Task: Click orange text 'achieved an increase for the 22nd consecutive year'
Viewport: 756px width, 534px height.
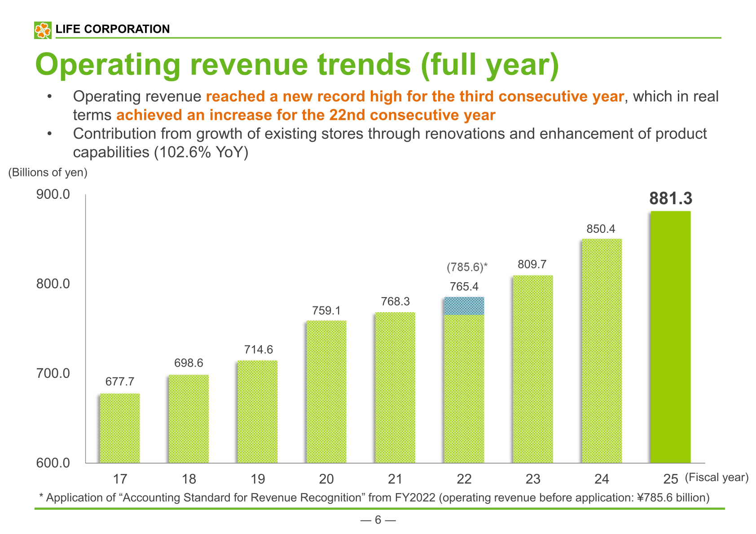Action: pyautogui.click(x=306, y=115)
